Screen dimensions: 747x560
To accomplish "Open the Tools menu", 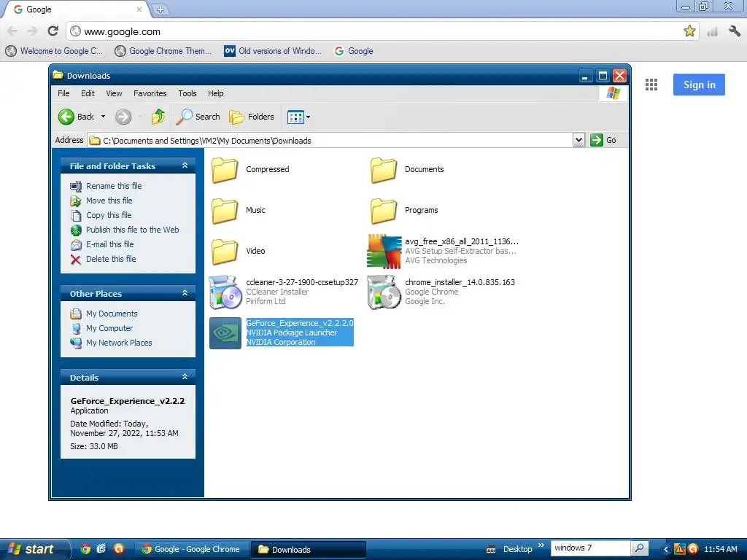I will 187,93.
